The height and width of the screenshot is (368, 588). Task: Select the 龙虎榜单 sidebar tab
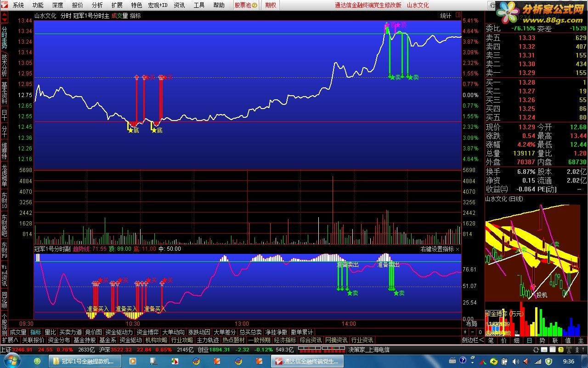[x=4, y=175]
